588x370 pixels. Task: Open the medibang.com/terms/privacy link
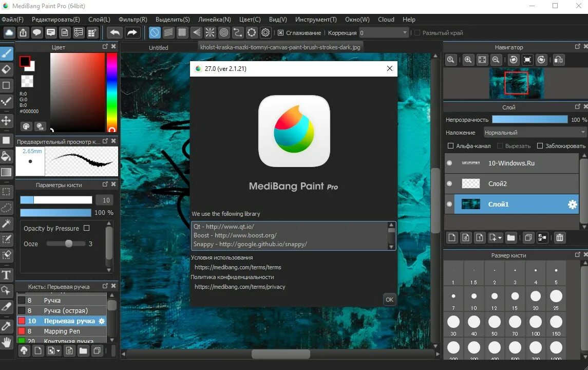240,287
